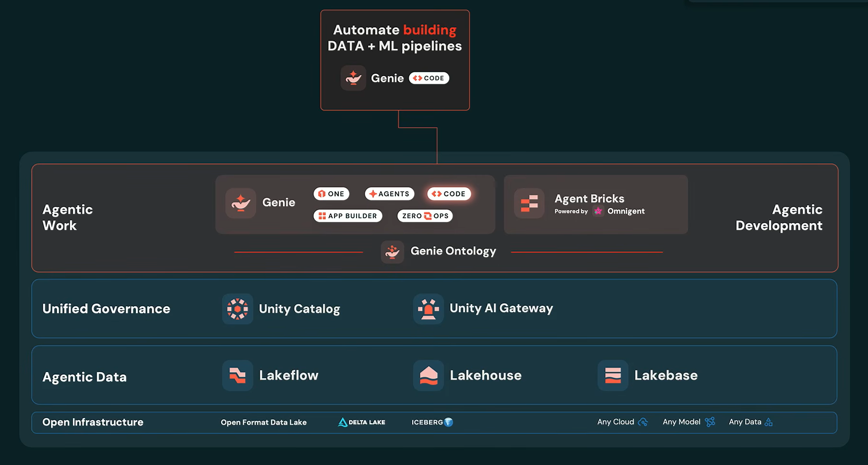This screenshot has height=465, width=868.
Task: Click the 'DELTA LAKE' wordmark text
Action: point(367,422)
